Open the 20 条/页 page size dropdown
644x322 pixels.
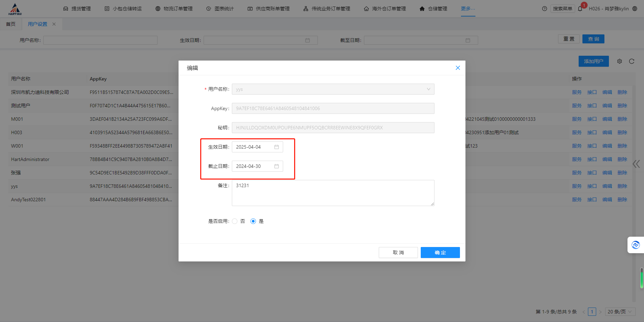click(620, 312)
